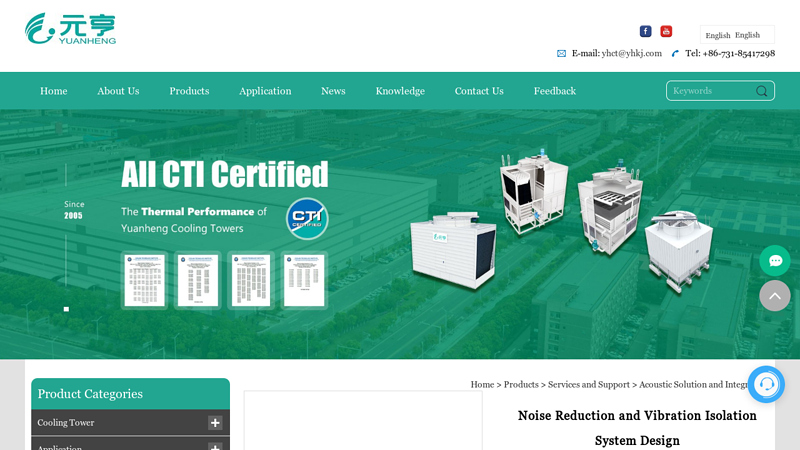Expand the Application category plus
Screen dimensions: 800x450
(x=215, y=446)
